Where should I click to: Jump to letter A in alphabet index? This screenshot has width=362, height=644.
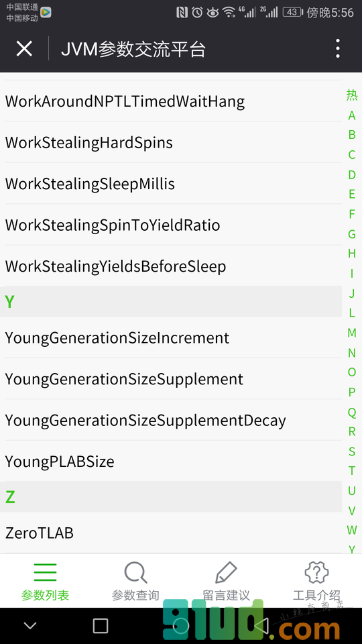pos(352,116)
